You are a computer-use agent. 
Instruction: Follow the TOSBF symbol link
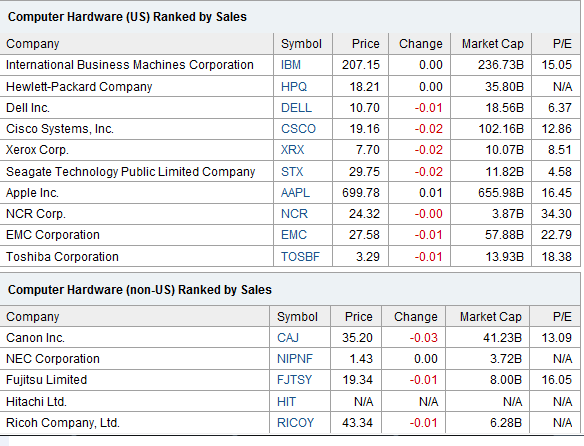click(x=300, y=257)
